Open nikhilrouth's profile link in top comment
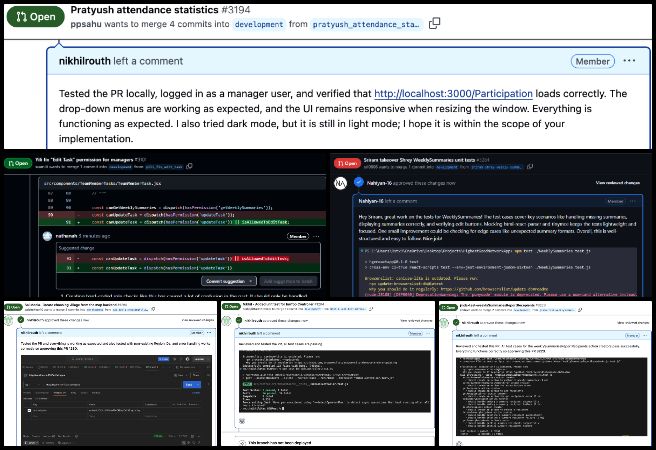Image resolution: width=656 pixels, height=450 pixels. pos(85,61)
